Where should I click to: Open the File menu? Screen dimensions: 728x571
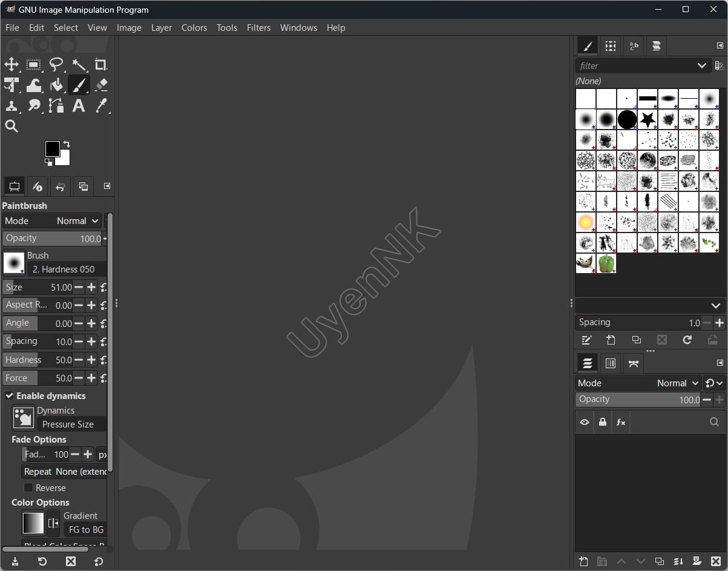pos(12,28)
